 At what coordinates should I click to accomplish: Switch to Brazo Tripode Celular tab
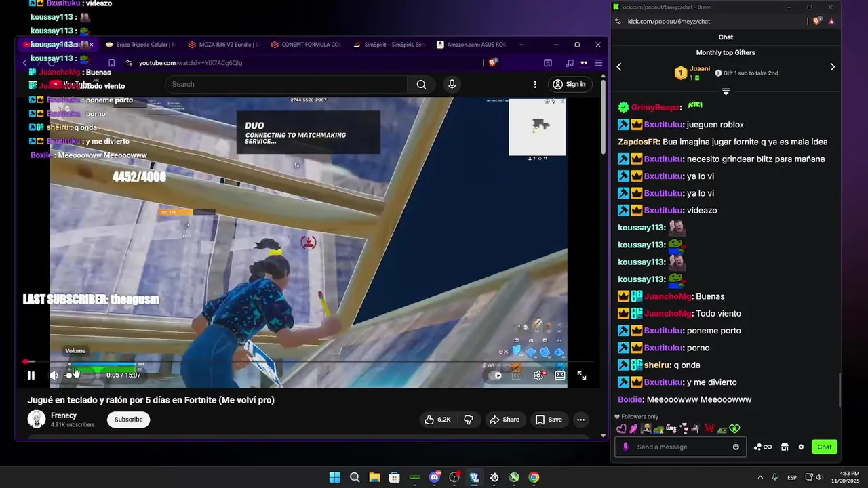point(140,45)
